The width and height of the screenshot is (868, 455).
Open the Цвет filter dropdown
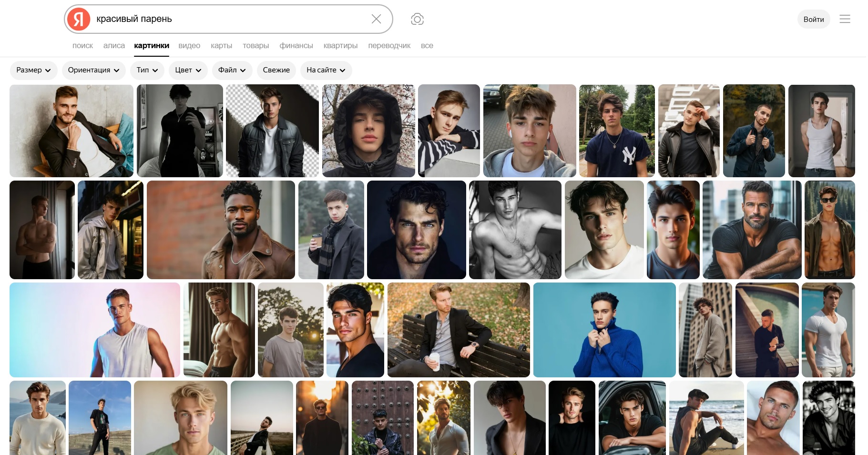(188, 70)
